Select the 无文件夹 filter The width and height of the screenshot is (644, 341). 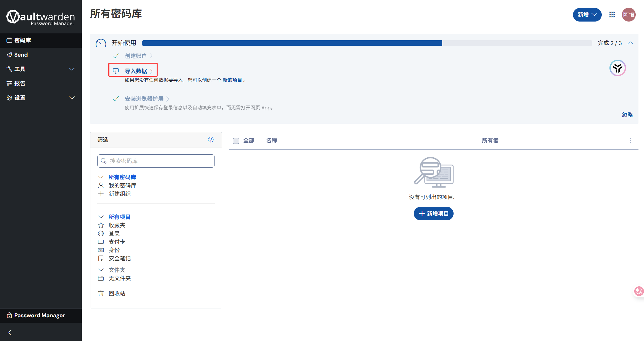tap(120, 278)
